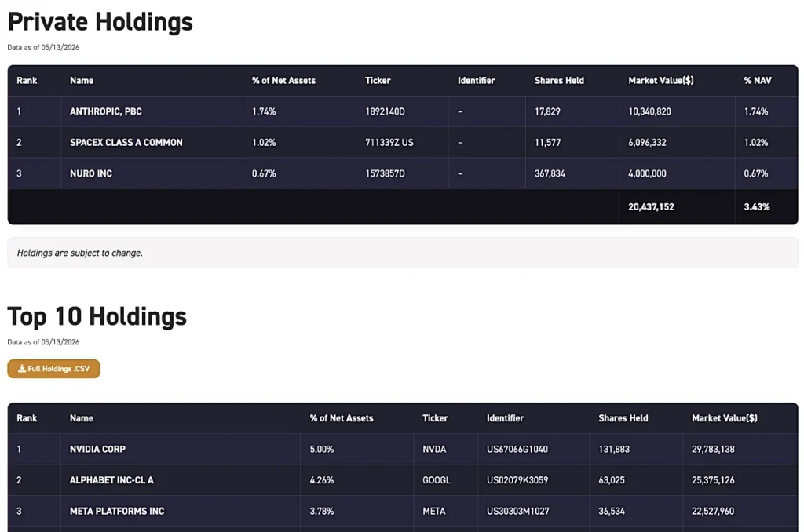The image size is (804, 532).
Task: Click SpaceX market value '6,096,332'
Action: click(647, 143)
